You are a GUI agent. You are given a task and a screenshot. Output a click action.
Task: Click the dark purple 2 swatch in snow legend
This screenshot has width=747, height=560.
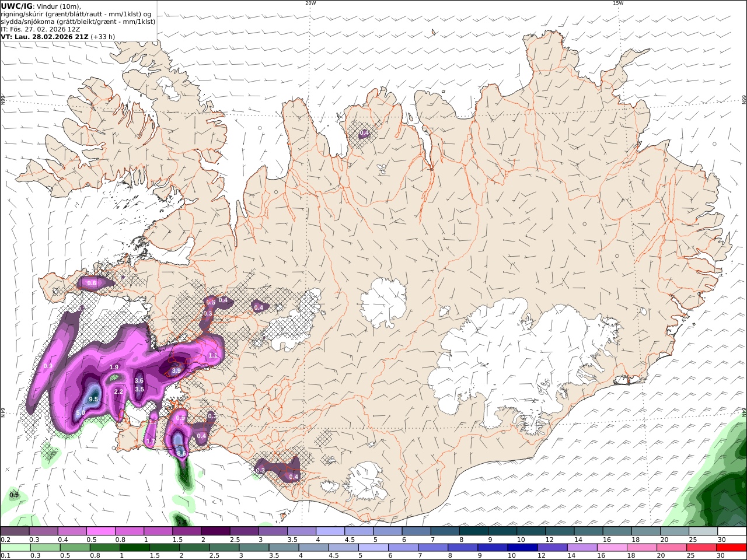(x=215, y=531)
